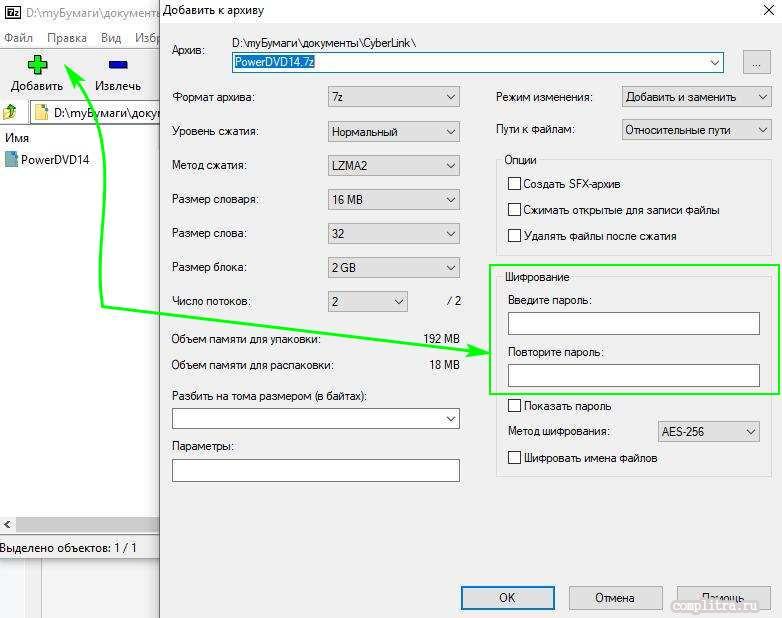Click the green plus Add icon
This screenshot has width=782, height=618.
click(x=37, y=65)
